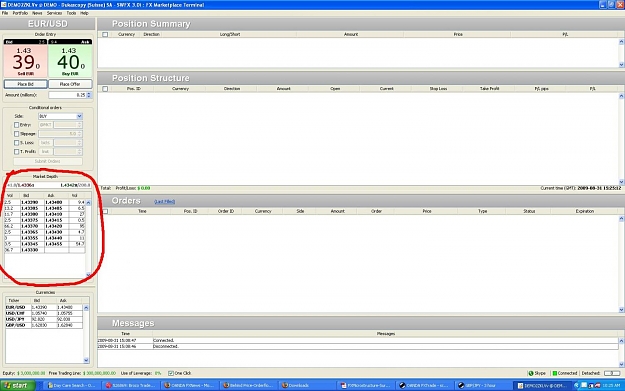Open the Entry order type combo box
The width and height of the screenshot is (625, 391).
pos(46,125)
